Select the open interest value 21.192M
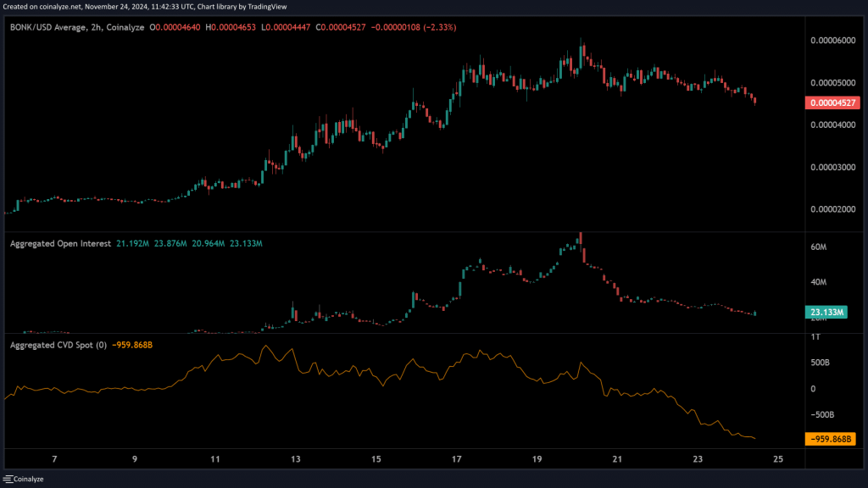The image size is (868, 488). [x=132, y=243]
